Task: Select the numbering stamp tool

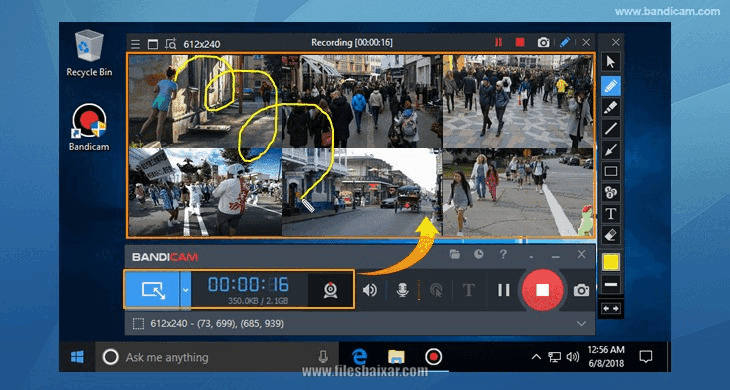Action: 610,192
